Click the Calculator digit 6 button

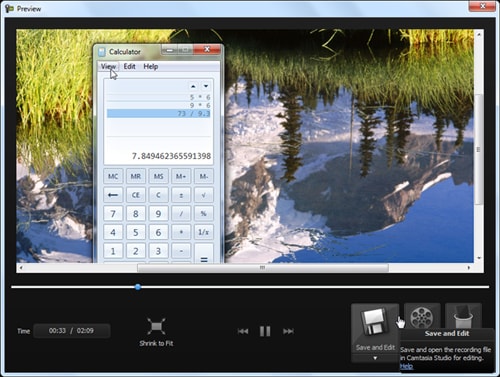158,232
